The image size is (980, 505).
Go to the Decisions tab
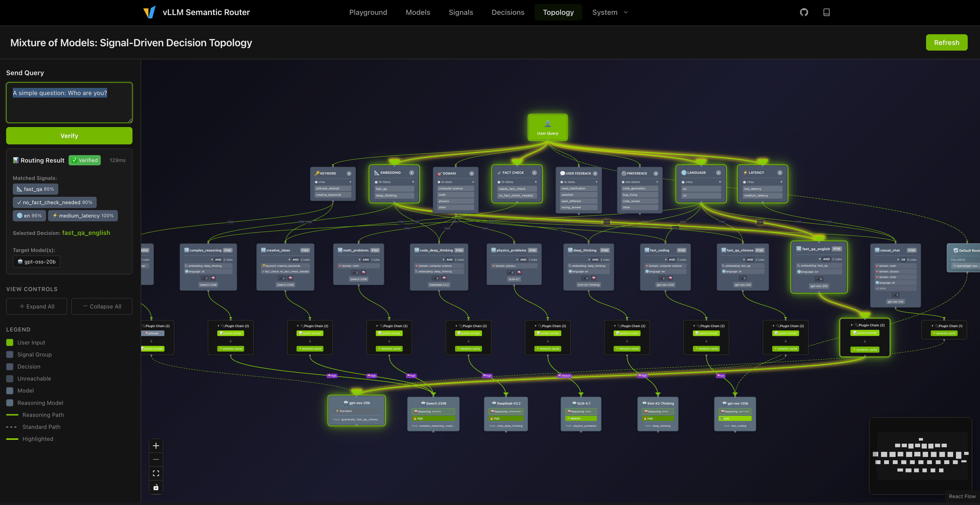click(x=507, y=12)
